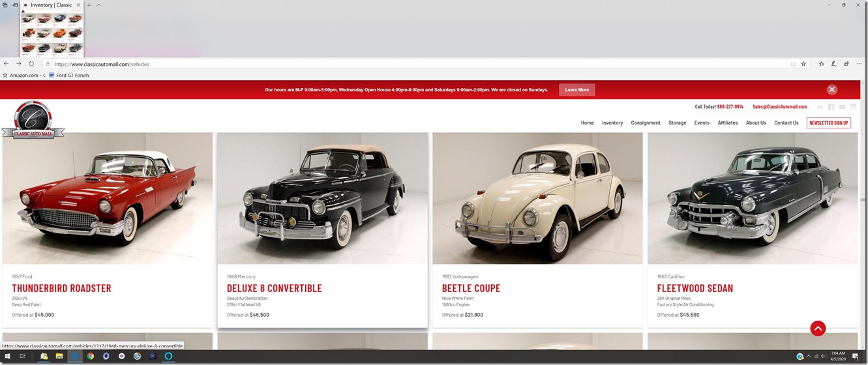Click the red scroll-to-top arrow button
868x365 pixels.
click(818, 328)
